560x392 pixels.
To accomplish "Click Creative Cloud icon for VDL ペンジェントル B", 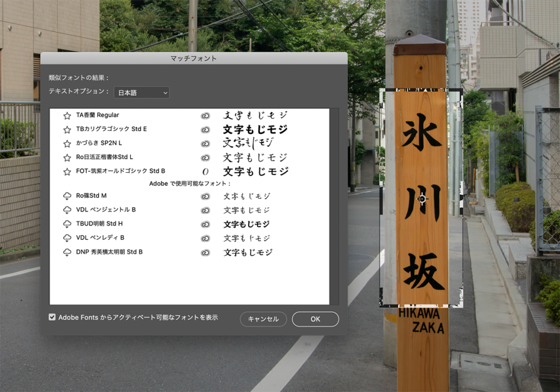I will tap(206, 210).
